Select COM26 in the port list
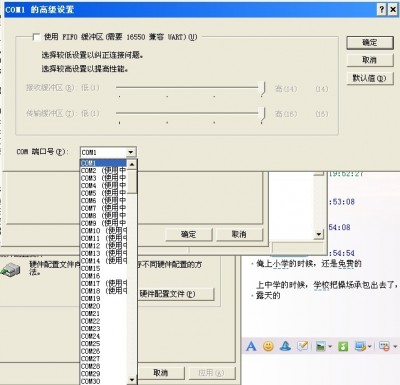Screen dimensions: 400x385 (x=104, y=351)
